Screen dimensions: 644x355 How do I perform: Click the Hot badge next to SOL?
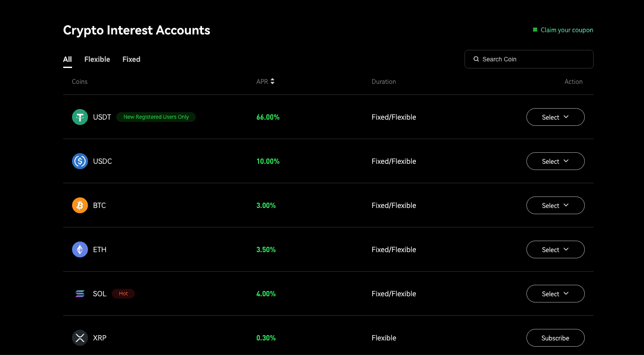coord(123,293)
